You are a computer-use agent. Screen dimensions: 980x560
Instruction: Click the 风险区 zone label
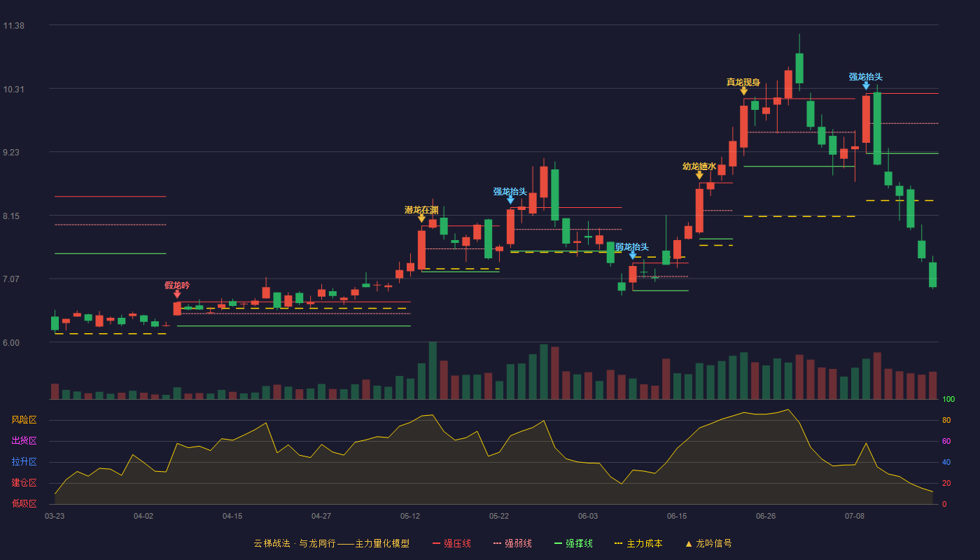click(24, 420)
